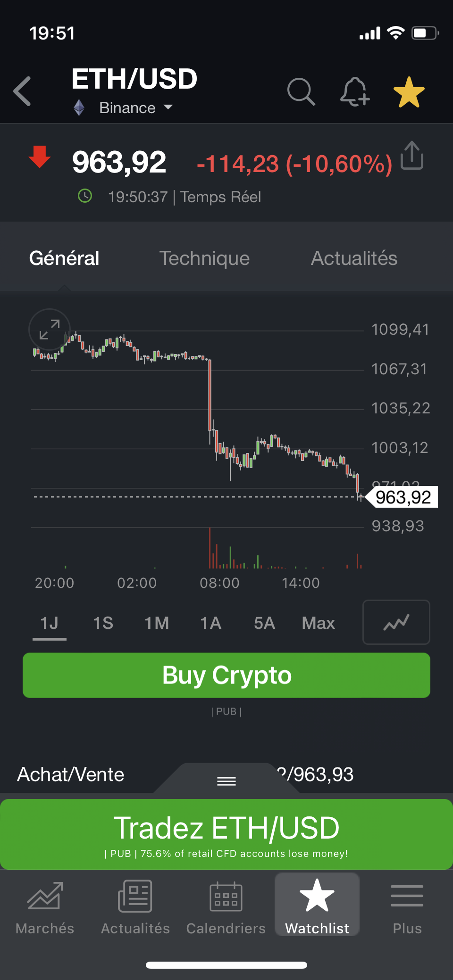Open the Binance exchange dropdown

click(x=135, y=108)
